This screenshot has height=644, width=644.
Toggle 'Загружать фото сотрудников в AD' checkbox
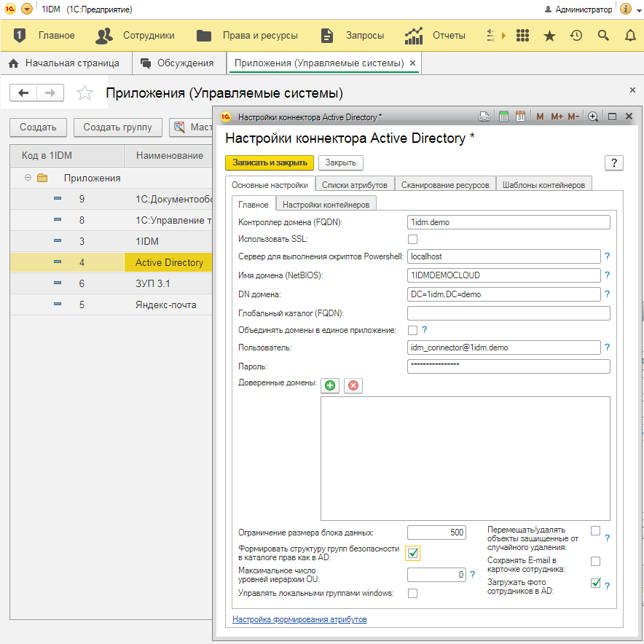tap(595, 583)
